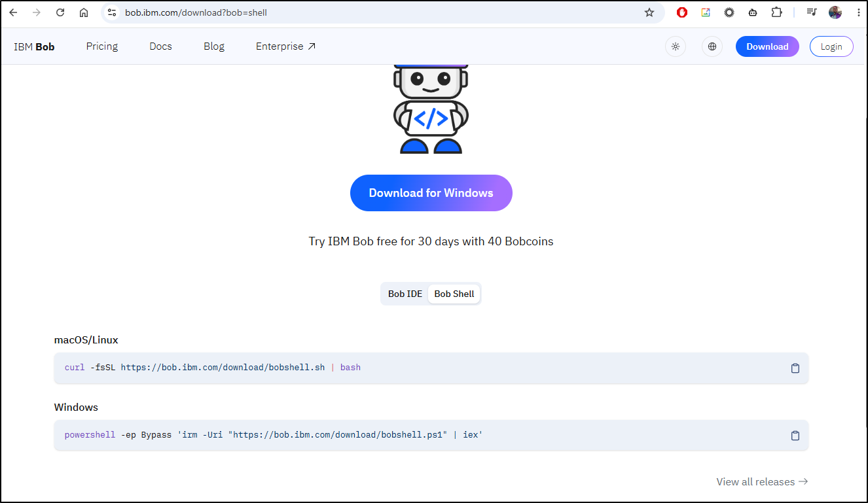The height and width of the screenshot is (503, 868).
Task: Open the Blog page
Action: pyautogui.click(x=214, y=46)
